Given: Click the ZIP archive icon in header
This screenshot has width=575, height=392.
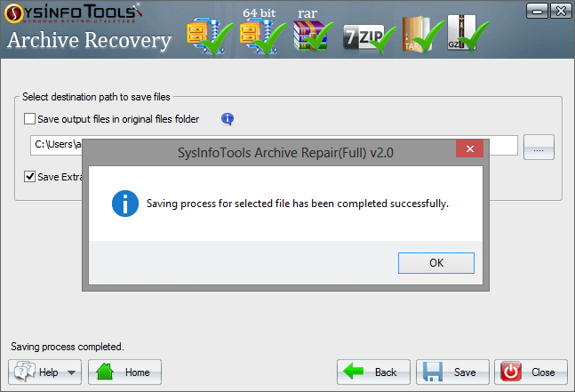Looking at the screenshot, I should (x=210, y=36).
